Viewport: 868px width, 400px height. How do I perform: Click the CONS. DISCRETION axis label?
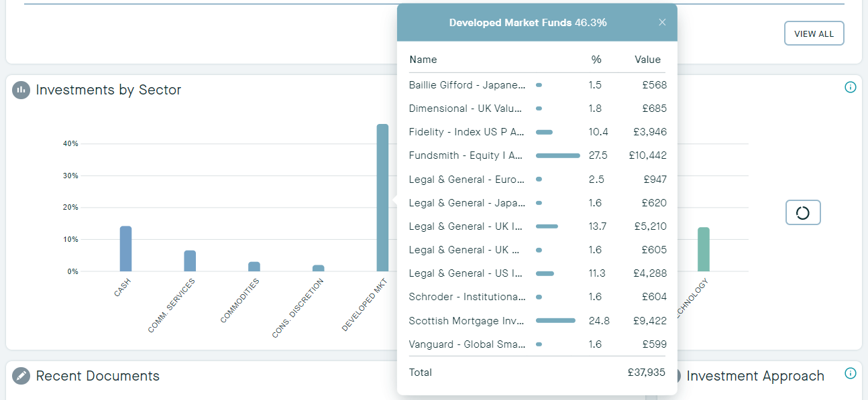click(x=298, y=308)
